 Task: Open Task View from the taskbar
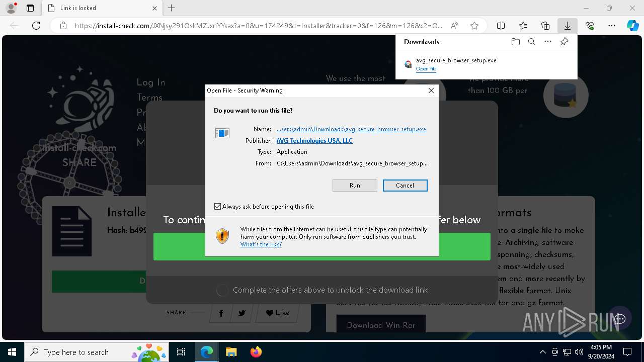pyautogui.click(x=181, y=352)
